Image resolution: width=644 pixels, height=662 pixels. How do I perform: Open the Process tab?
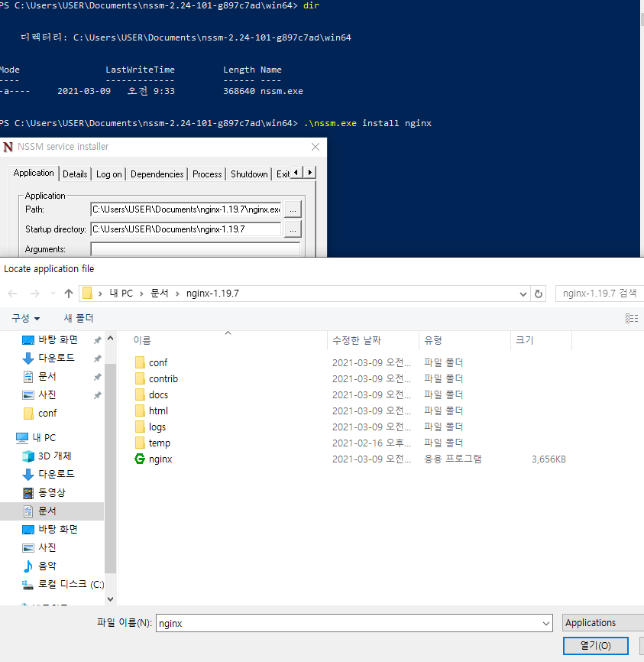[207, 174]
